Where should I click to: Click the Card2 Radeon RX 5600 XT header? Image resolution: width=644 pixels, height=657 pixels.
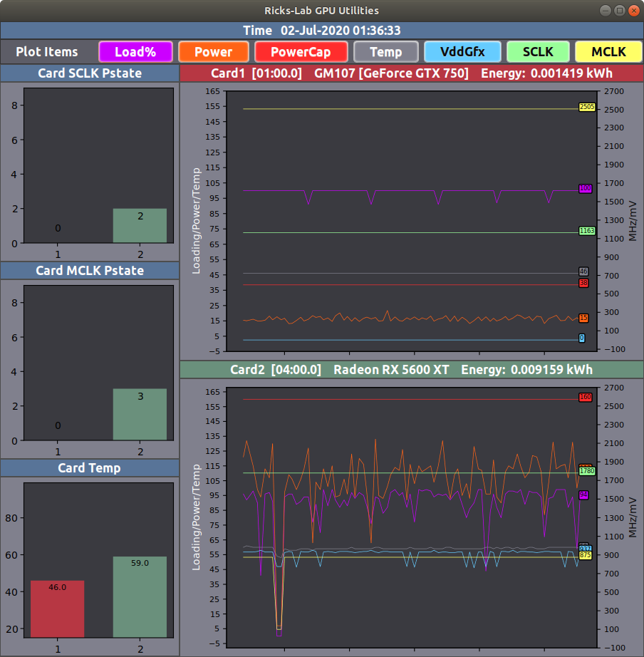coord(411,370)
